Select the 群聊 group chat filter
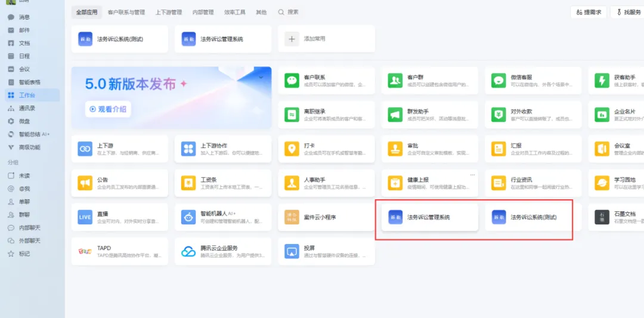The width and height of the screenshot is (644, 318). [19, 214]
